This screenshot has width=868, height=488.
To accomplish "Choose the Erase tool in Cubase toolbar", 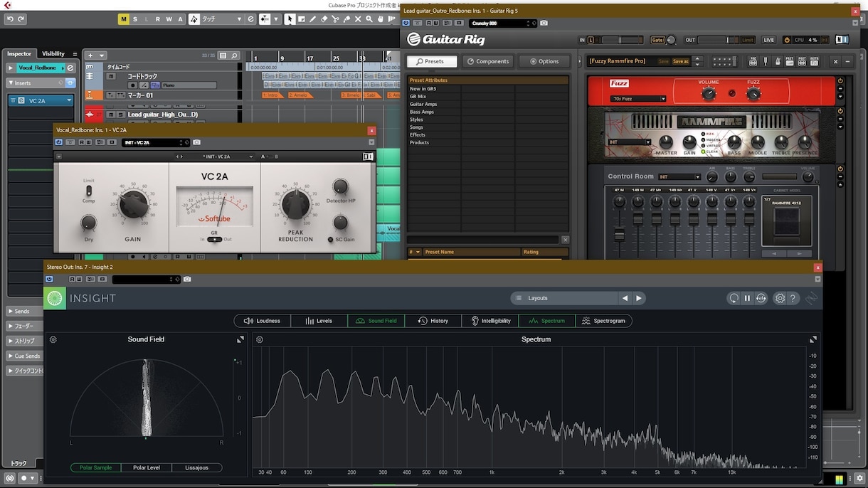I will point(324,19).
